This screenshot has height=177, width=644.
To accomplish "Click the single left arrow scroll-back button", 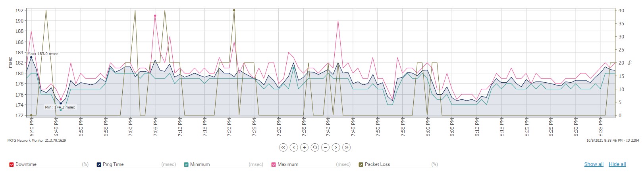I will pos(294,147).
